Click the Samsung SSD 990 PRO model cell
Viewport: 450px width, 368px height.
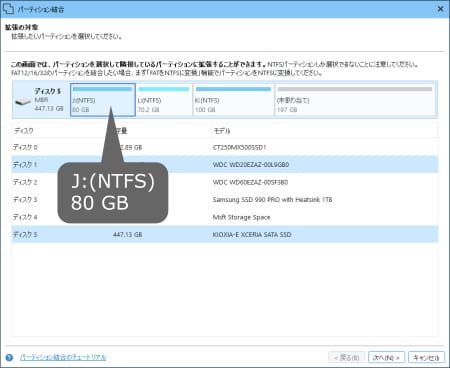[x=272, y=199]
